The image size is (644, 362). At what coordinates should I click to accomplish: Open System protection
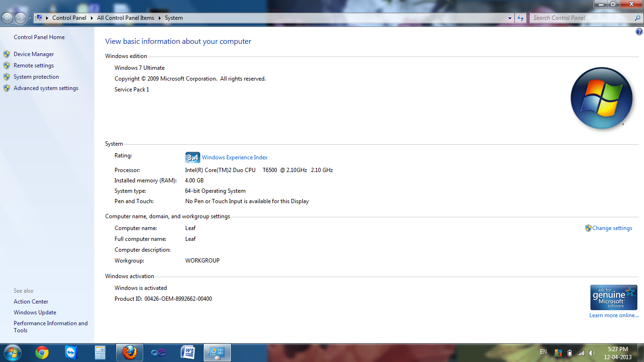[x=36, y=77]
